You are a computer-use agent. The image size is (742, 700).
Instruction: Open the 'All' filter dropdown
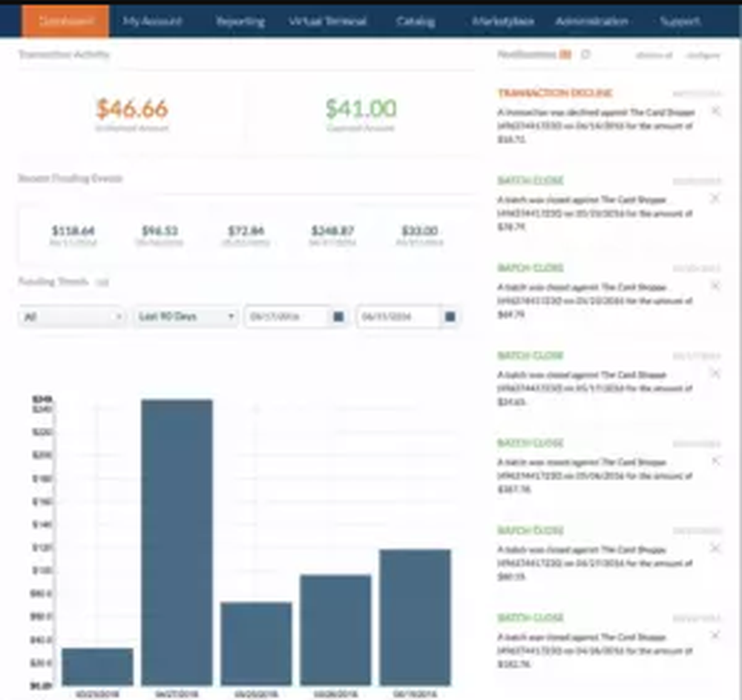tap(73, 317)
